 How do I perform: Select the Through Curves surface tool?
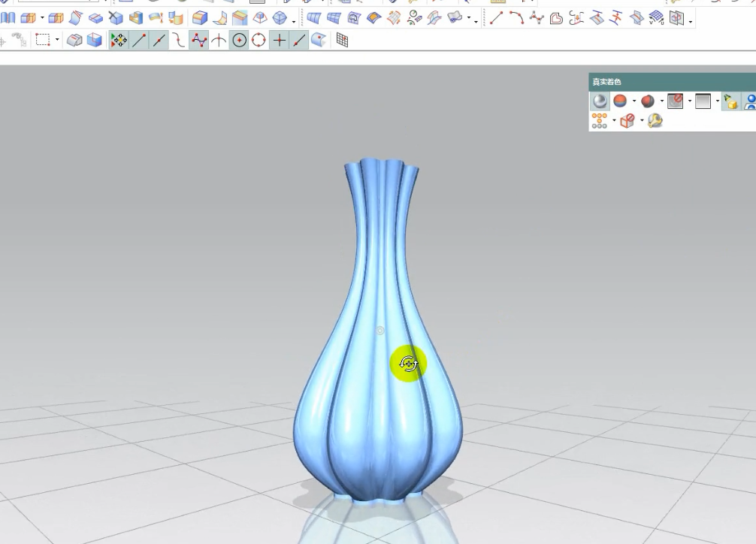click(x=314, y=18)
